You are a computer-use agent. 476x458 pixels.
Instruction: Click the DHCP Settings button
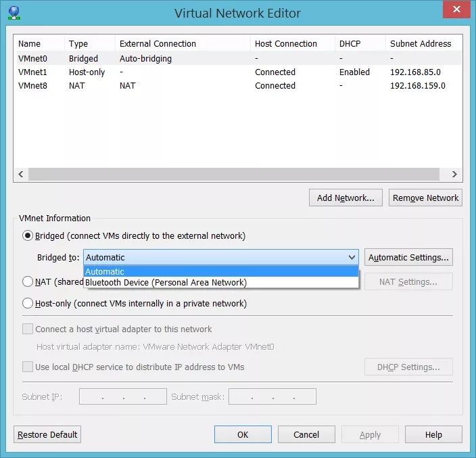click(x=408, y=367)
